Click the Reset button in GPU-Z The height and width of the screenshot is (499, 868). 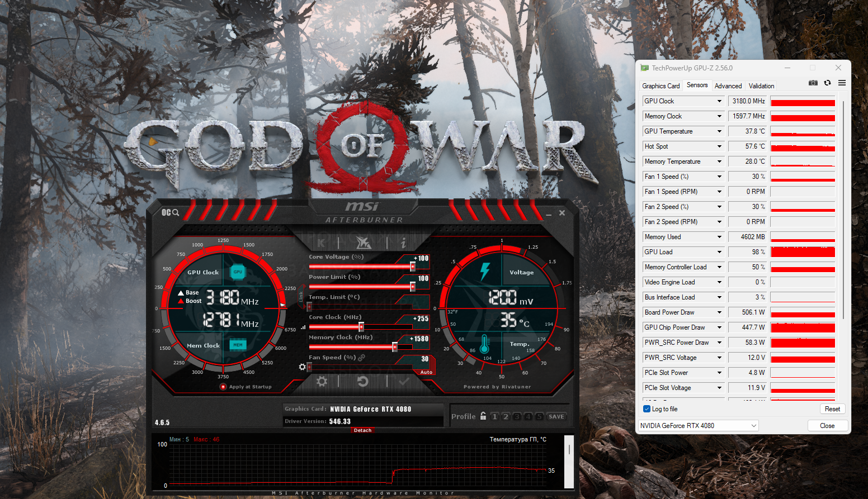point(832,409)
